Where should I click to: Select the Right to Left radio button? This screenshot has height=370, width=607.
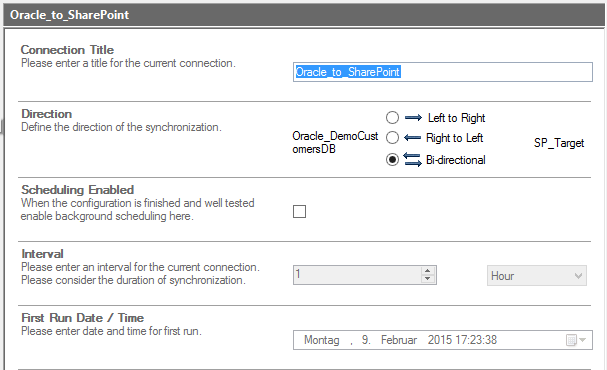[x=392, y=137]
